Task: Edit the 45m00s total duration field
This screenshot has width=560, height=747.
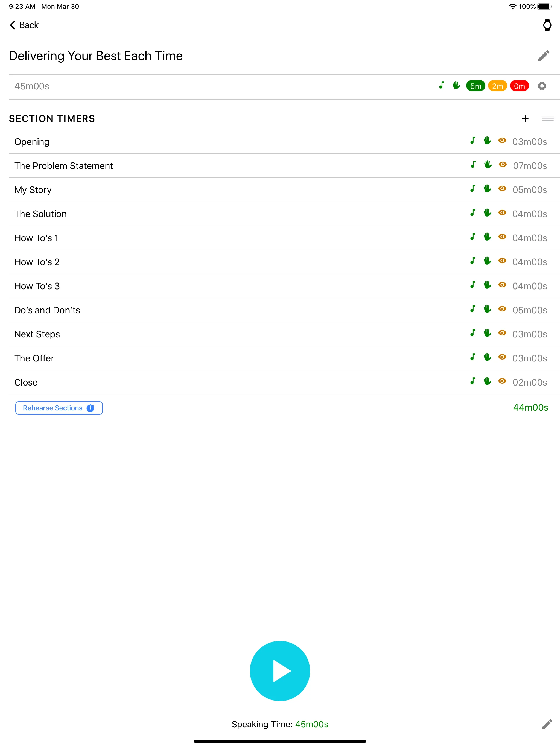Action: tap(32, 86)
